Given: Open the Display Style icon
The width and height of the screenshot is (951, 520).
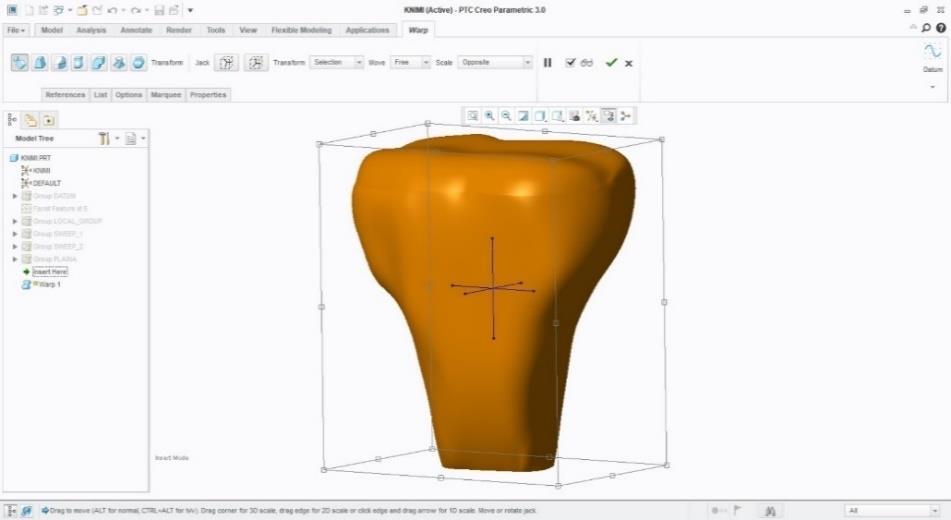Looking at the screenshot, I should click(540, 115).
